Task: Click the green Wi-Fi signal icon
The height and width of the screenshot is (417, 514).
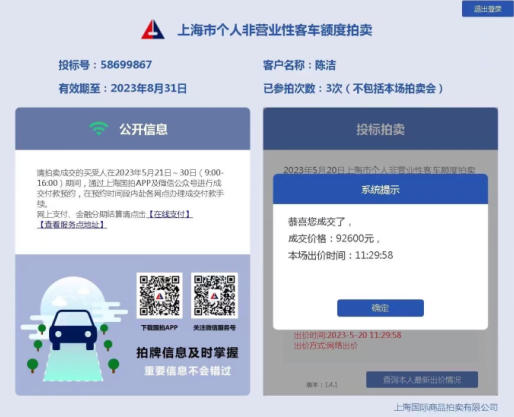Action: click(99, 128)
